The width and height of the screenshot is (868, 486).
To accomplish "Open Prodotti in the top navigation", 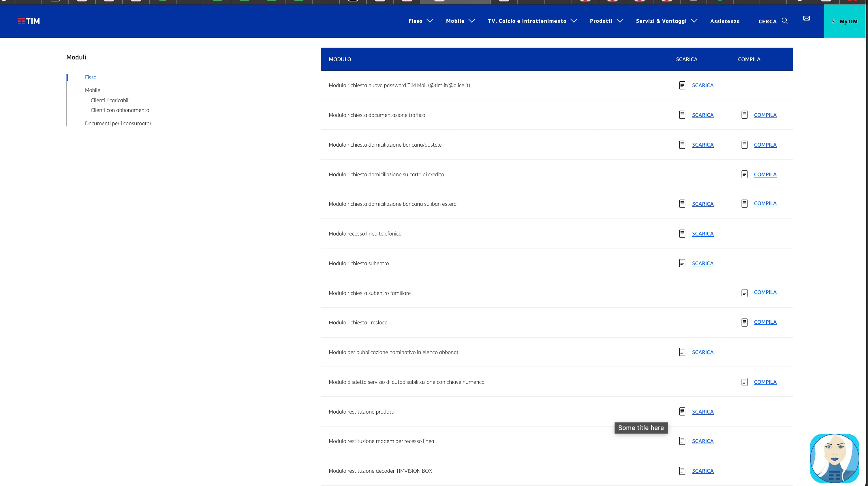I will pyautogui.click(x=601, y=21).
